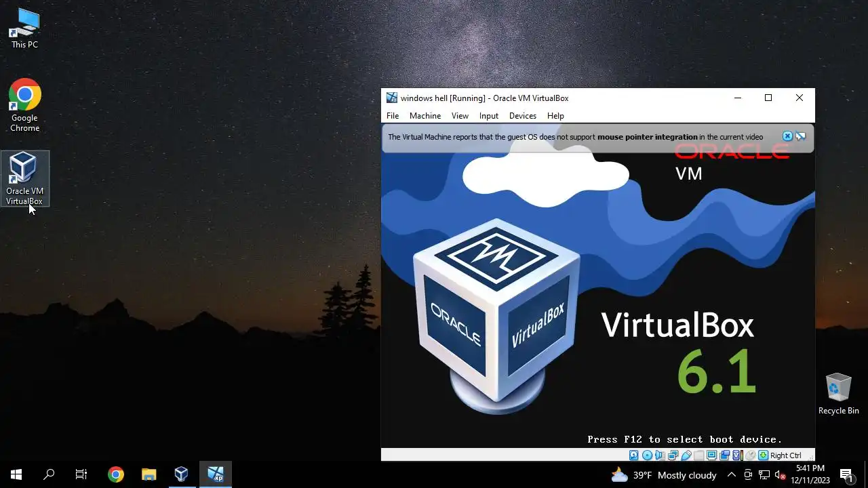Image resolution: width=868 pixels, height=488 pixels.
Task: Click the mouse integration status icon
Action: [x=750, y=455]
